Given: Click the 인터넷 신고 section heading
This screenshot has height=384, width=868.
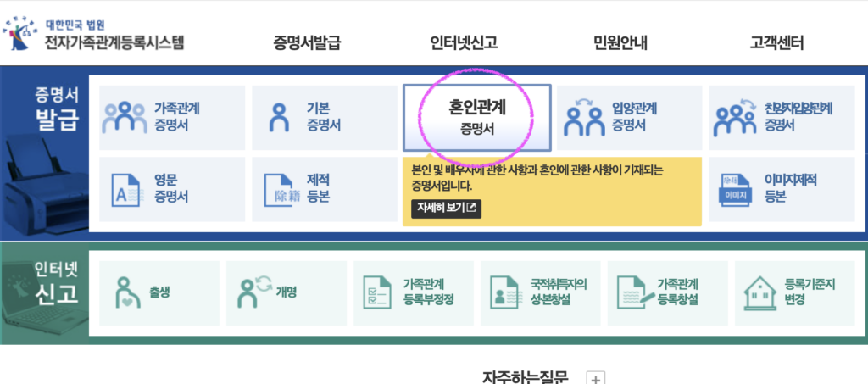Looking at the screenshot, I should tap(57, 283).
